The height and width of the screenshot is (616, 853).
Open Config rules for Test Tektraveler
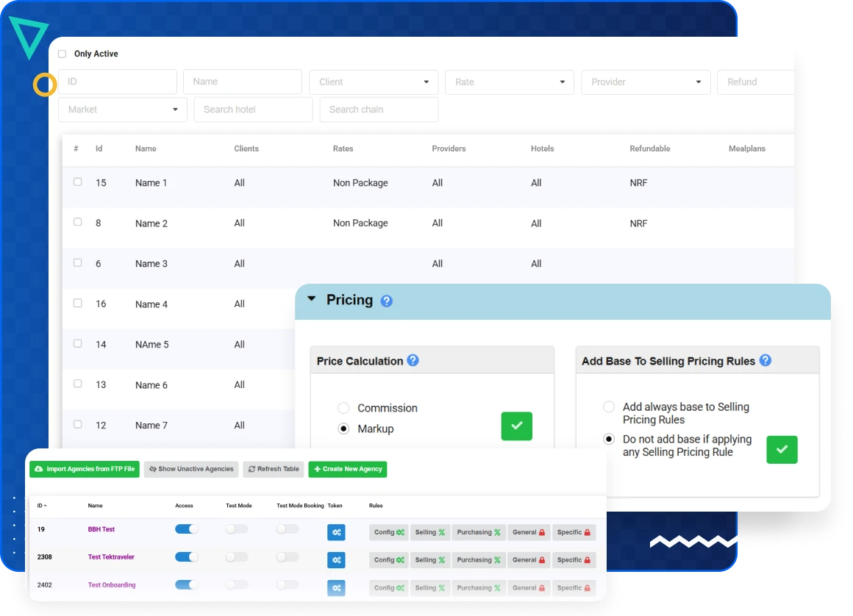pos(388,560)
